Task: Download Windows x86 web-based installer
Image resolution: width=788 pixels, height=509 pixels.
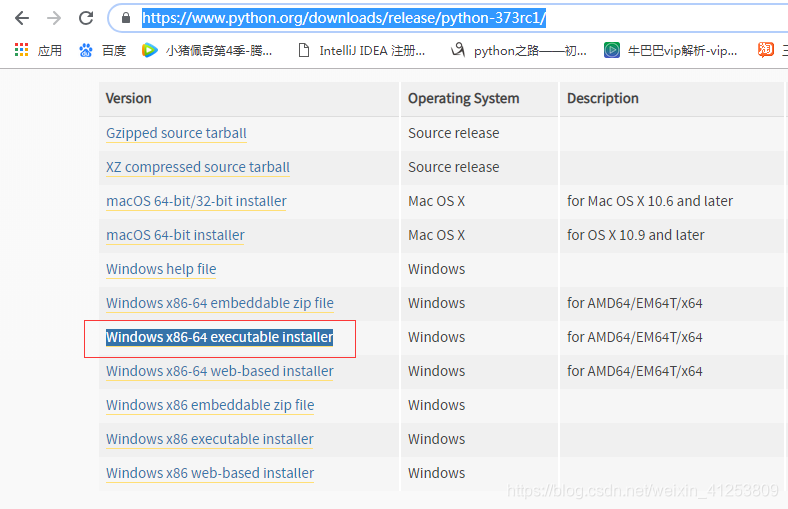Action: pyautogui.click(x=210, y=473)
